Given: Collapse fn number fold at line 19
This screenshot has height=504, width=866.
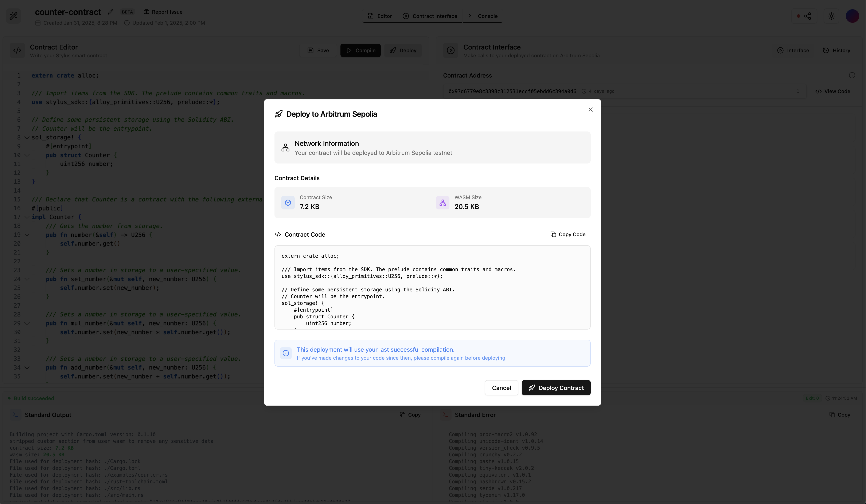Looking at the screenshot, I should (27, 235).
